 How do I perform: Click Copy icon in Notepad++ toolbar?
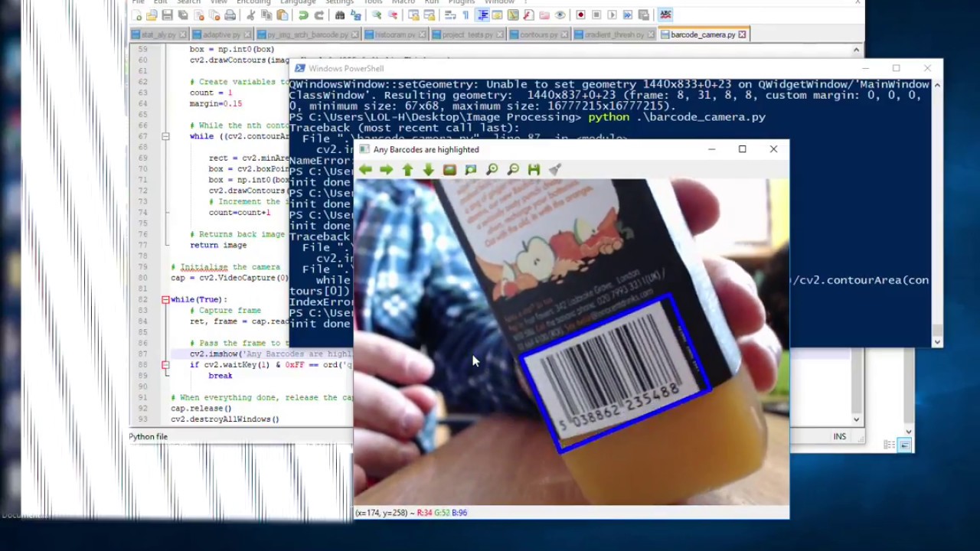point(267,15)
